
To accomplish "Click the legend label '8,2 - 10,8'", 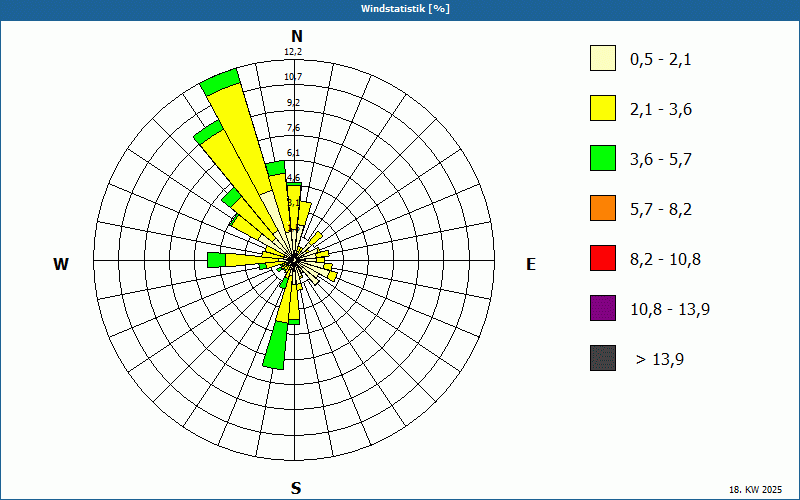I will [x=665, y=260].
